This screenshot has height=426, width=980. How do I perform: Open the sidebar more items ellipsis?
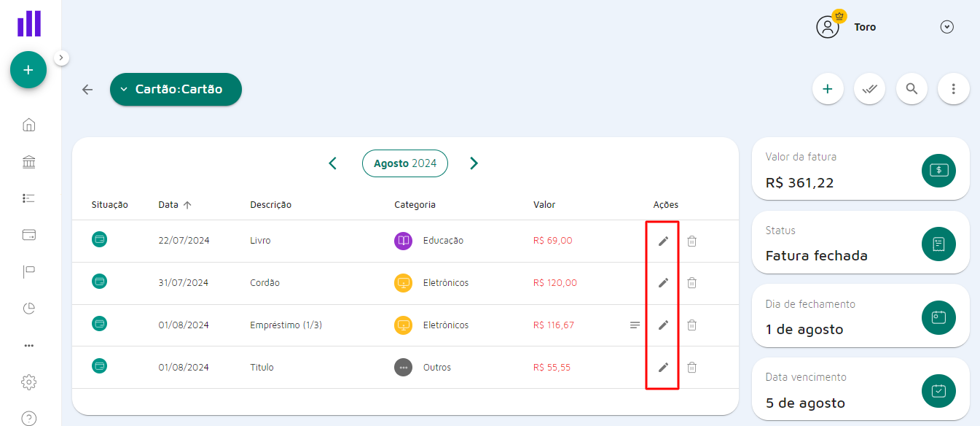click(x=29, y=346)
